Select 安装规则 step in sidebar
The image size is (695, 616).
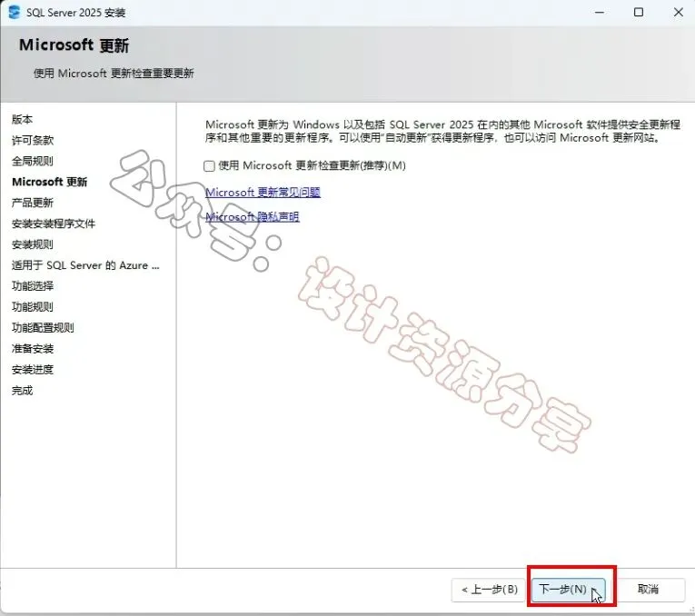(x=33, y=244)
